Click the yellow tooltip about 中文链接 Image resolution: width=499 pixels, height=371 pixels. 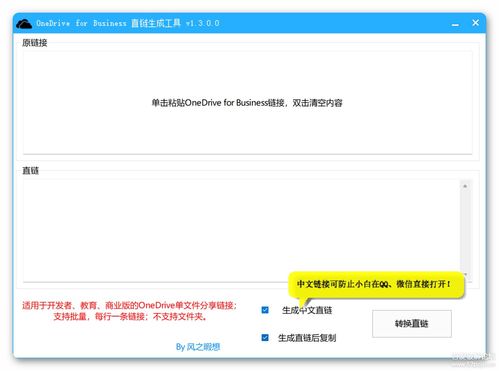pos(376,284)
